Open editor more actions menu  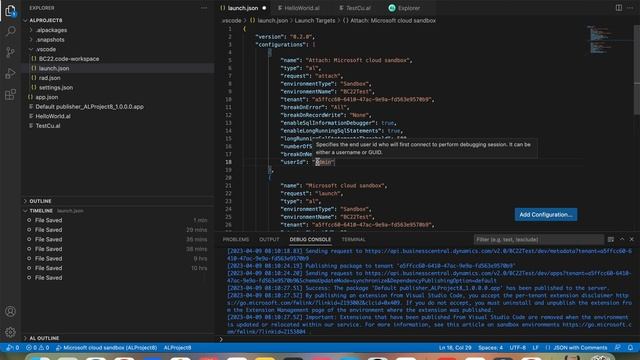[630, 8]
